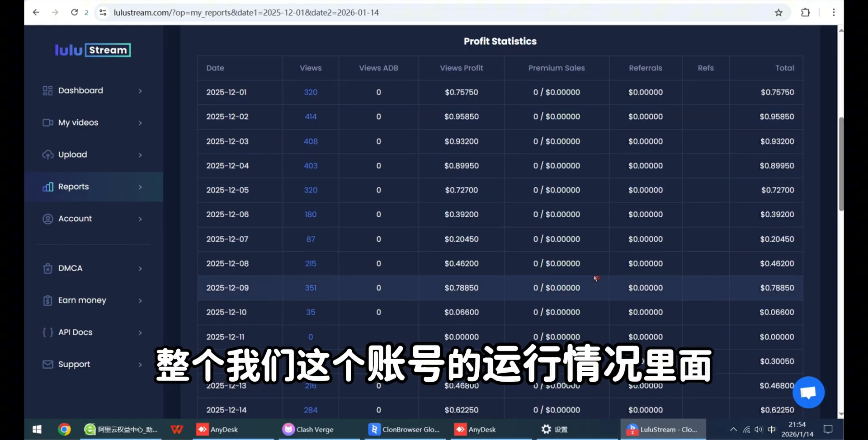Select the 2025-12-08 date cell
Image resolution: width=868 pixels, height=440 pixels.
point(227,263)
